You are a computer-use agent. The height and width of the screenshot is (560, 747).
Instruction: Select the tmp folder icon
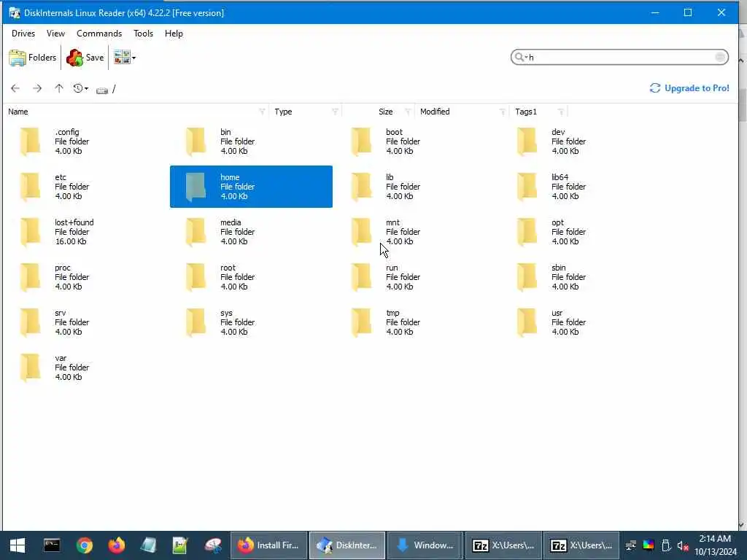pos(362,322)
